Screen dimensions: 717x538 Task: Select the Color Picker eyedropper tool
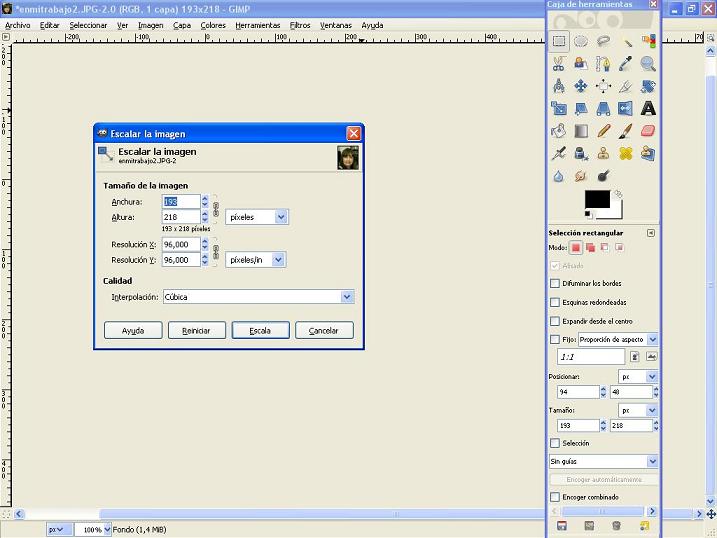(626, 64)
